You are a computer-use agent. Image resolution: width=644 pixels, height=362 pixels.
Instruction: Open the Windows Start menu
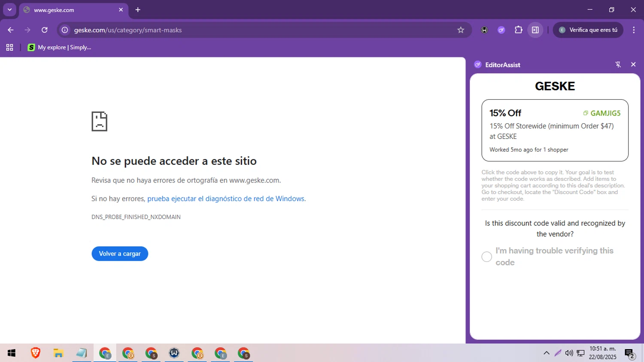(12, 353)
